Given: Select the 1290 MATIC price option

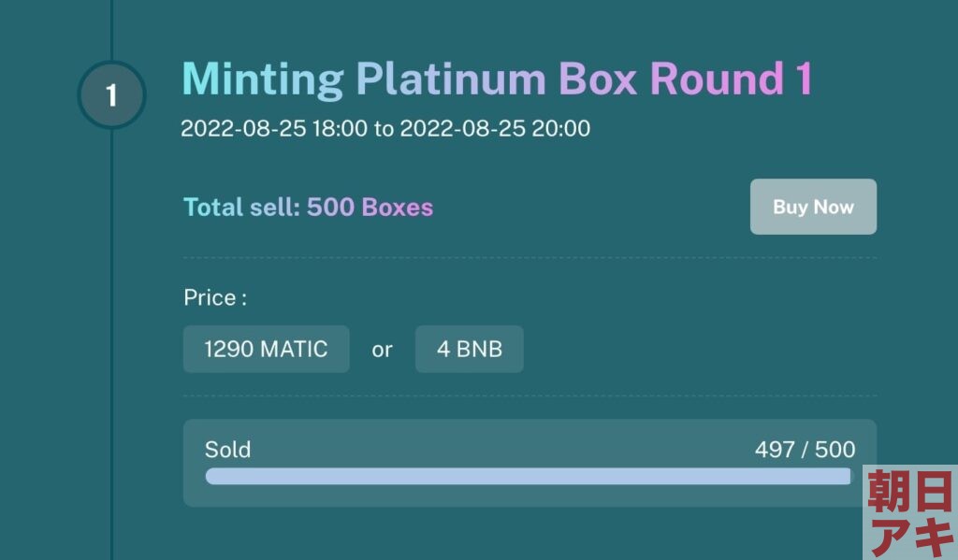Looking at the screenshot, I should [267, 349].
